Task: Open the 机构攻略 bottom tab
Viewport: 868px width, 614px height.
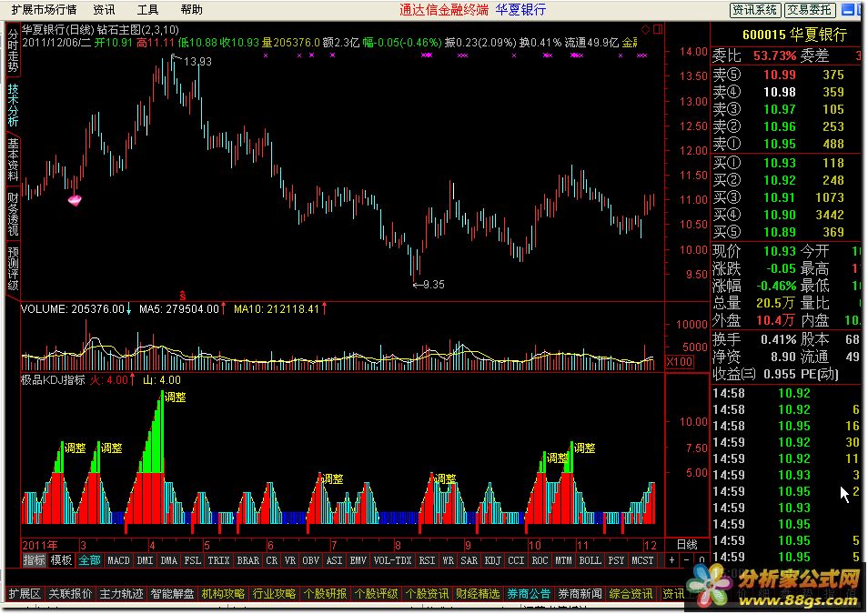Action: tap(223, 593)
